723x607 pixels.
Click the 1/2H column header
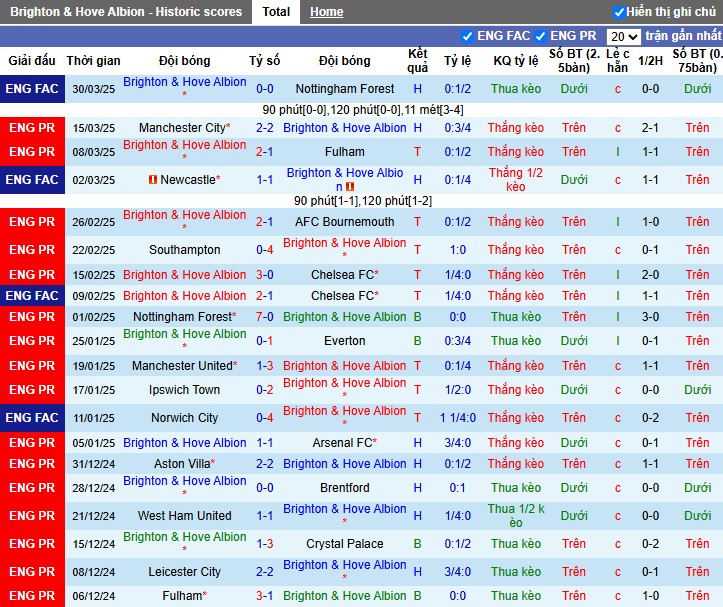pyautogui.click(x=650, y=60)
